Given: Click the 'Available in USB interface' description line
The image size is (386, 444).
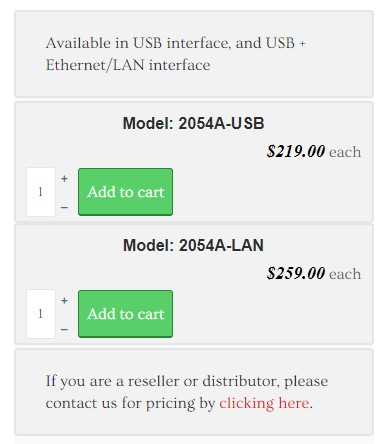Looking at the screenshot, I should click(175, 43).
